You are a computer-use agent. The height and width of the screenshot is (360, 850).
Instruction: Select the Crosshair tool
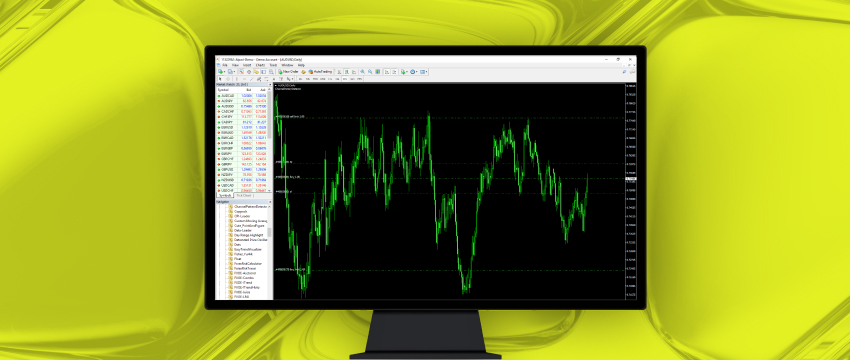click(x=228, y=79)
